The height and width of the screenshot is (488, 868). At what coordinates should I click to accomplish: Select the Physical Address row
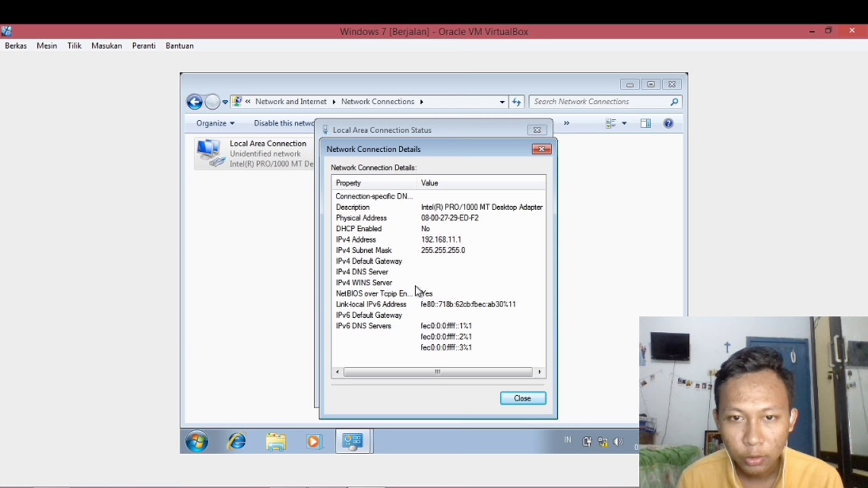click(x=438, y=218)
